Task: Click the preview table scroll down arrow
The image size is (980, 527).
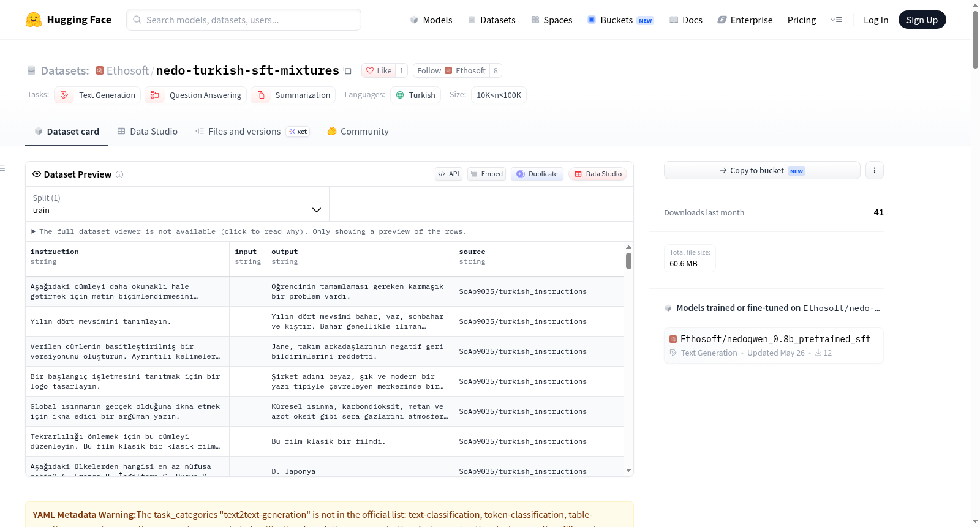Action: point(628,471)
